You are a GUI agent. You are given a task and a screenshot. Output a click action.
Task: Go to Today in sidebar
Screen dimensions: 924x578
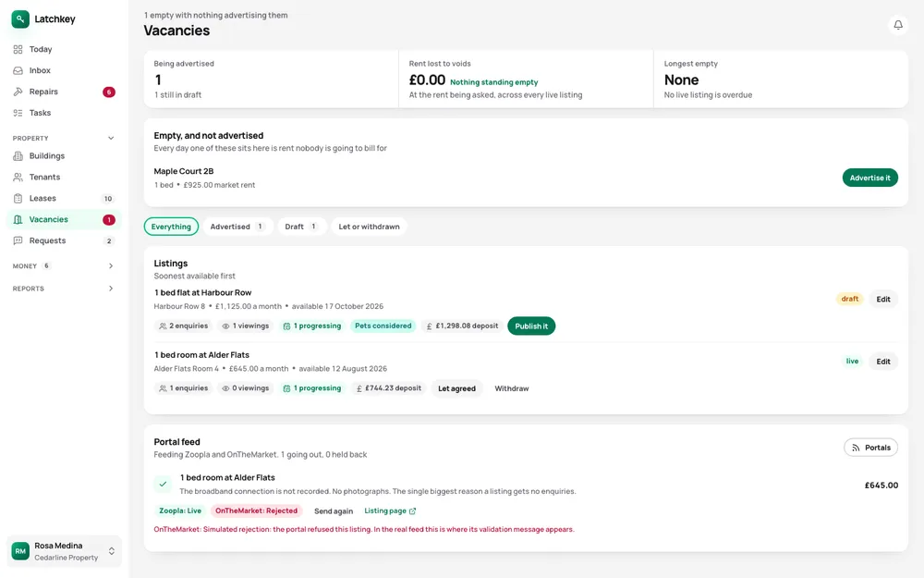(x=64, y=50)
